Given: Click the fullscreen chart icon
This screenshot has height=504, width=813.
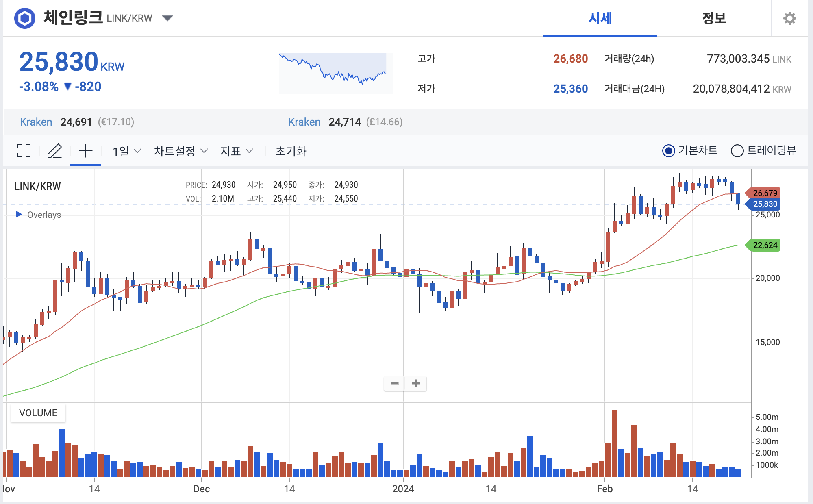Looking at the screenshot, I should 24,151.
